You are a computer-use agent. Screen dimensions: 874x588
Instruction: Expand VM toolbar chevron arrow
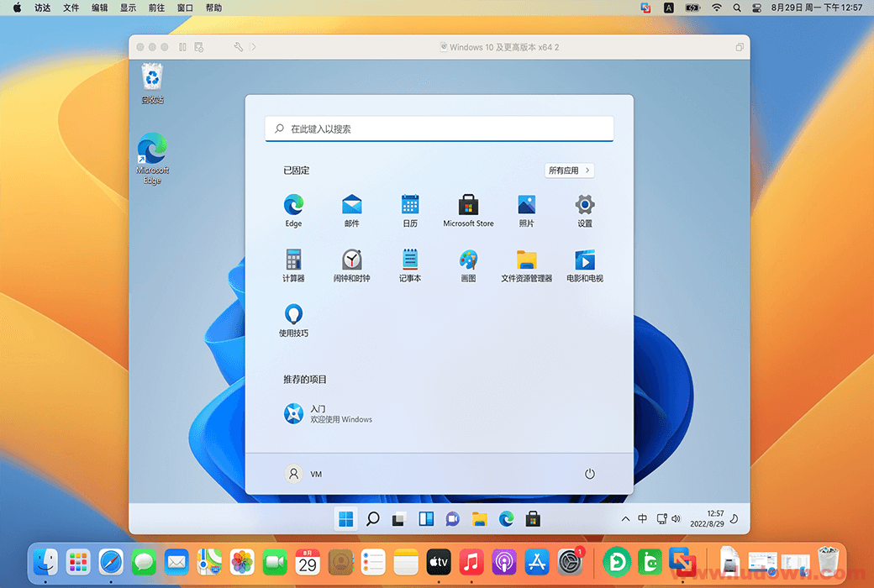point(254,47)
